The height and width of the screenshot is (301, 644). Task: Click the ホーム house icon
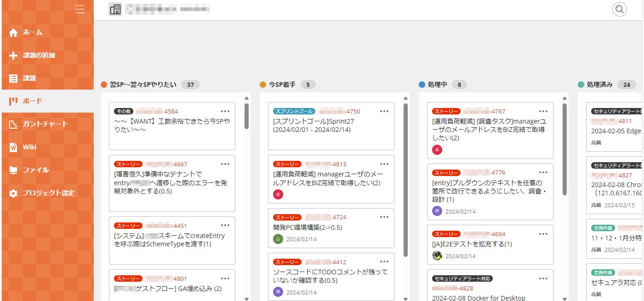13,32
